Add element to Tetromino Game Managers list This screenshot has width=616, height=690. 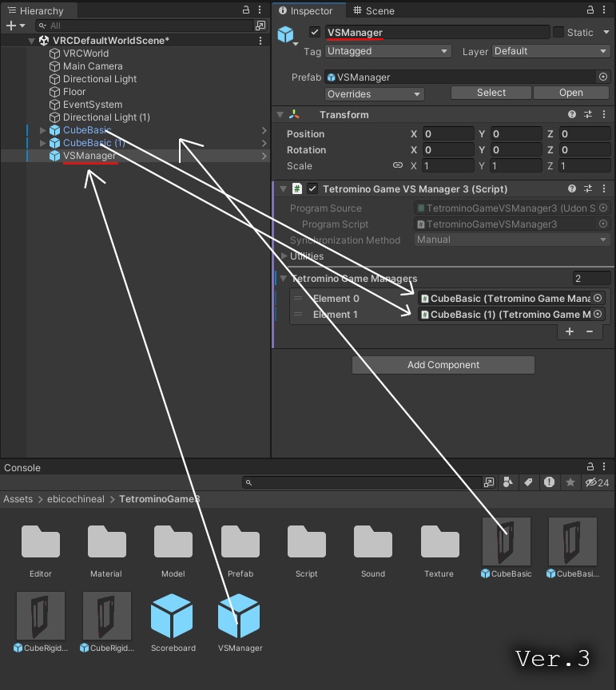tap(570, 331)
